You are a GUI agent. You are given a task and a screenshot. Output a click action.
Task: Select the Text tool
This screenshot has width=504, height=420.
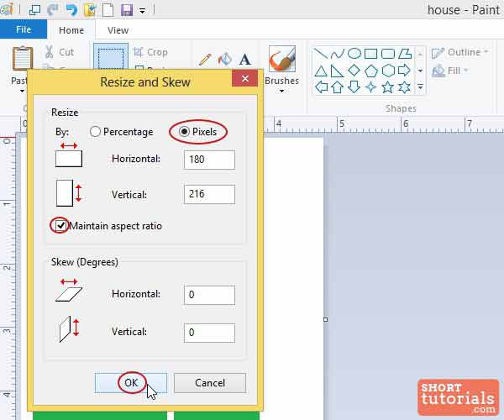(x=245, y=60)
